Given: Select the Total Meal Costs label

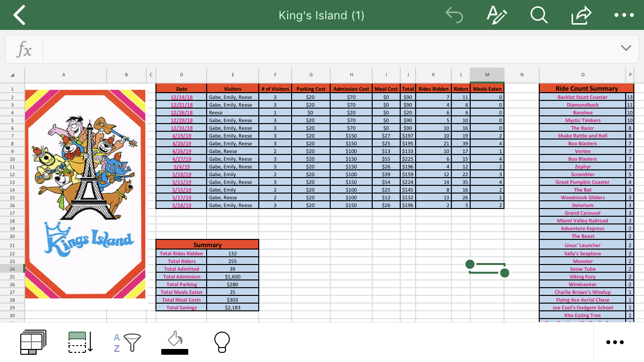Looking at the screenshot, I should point(182,300).
